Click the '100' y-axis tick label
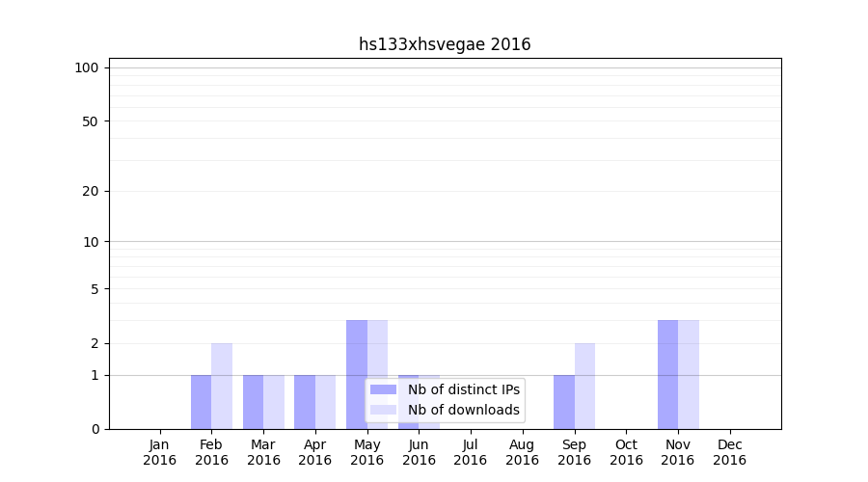Screen dimensions: 868x482 (87, 67)
